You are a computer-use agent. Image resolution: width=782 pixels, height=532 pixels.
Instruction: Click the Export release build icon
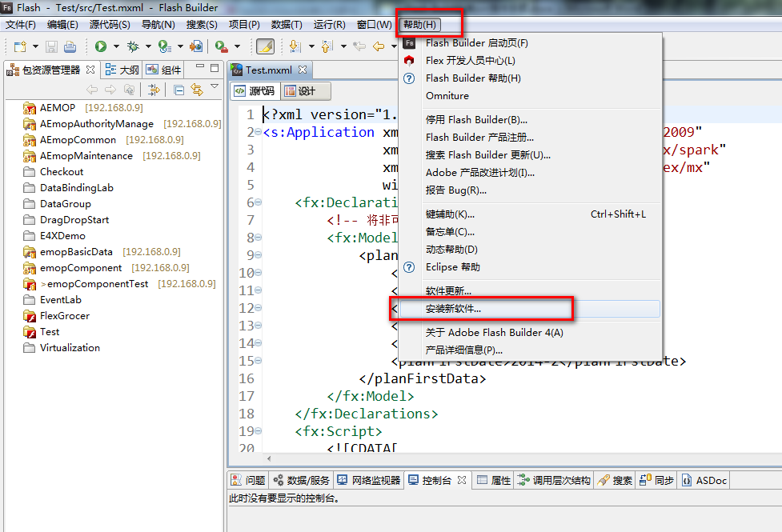point(196,46)
